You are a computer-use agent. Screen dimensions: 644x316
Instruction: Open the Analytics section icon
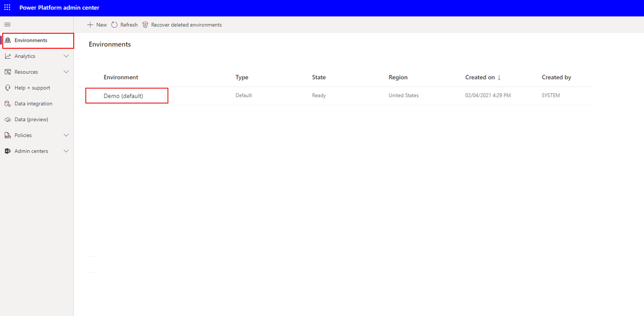(8, 56)
